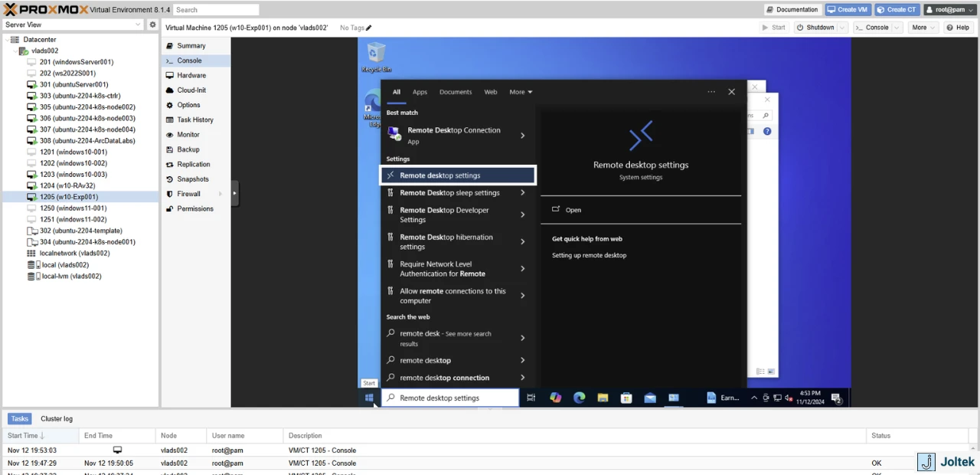The width and height of the screenshot is (980, 475).
Task: Launch Copilot from the taskbar
Action: [x=556, y=398]
